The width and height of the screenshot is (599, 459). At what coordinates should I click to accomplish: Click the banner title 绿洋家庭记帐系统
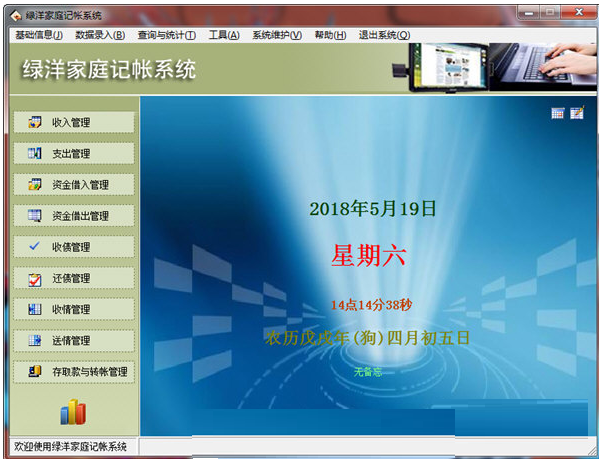[109, 69]
